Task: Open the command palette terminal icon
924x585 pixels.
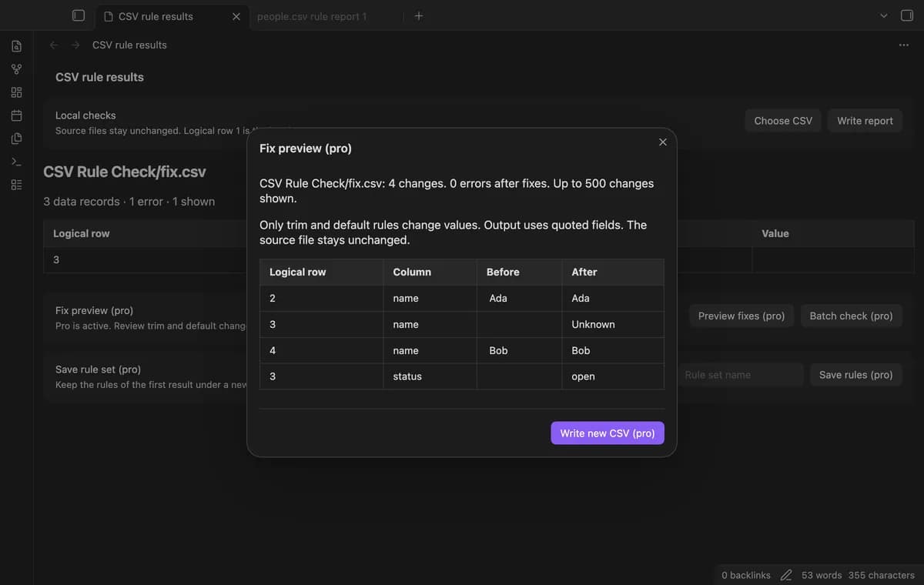Action: (x=16, y=162)
